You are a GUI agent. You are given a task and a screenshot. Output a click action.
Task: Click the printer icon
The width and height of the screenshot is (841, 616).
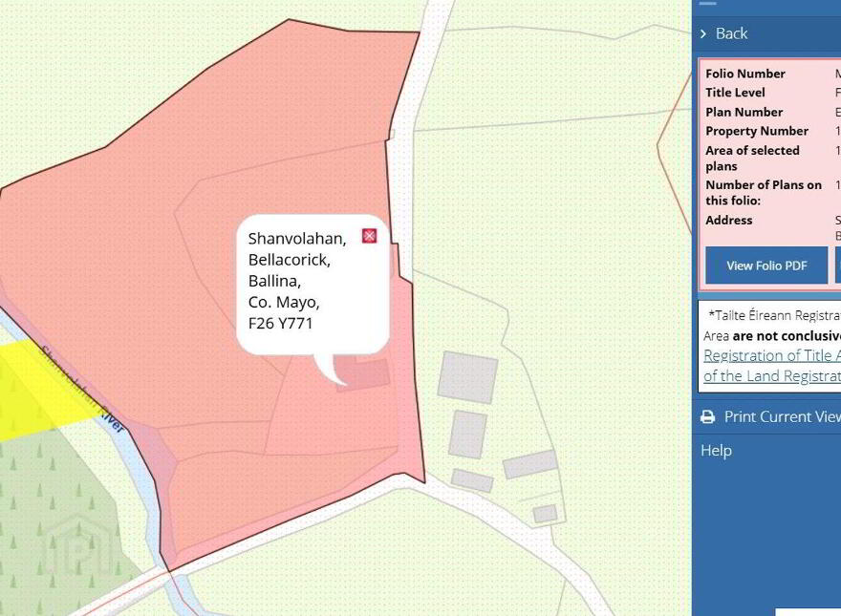point(707,416)
